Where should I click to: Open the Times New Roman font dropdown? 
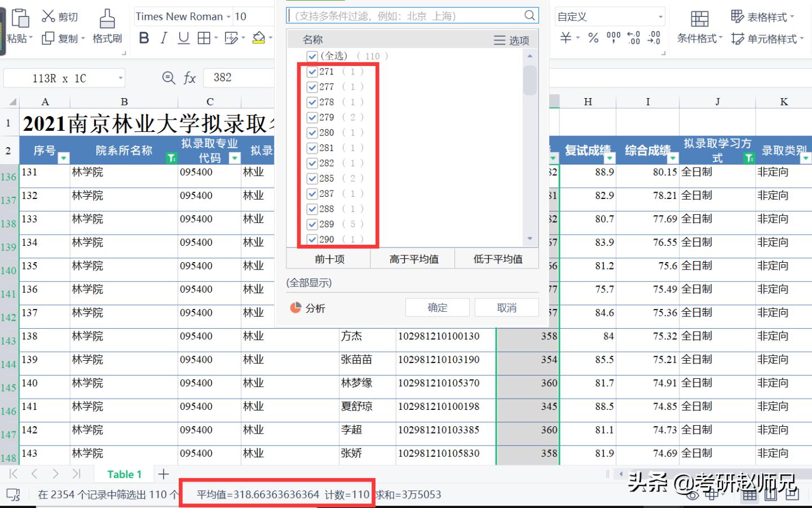(x=228, y=16)
